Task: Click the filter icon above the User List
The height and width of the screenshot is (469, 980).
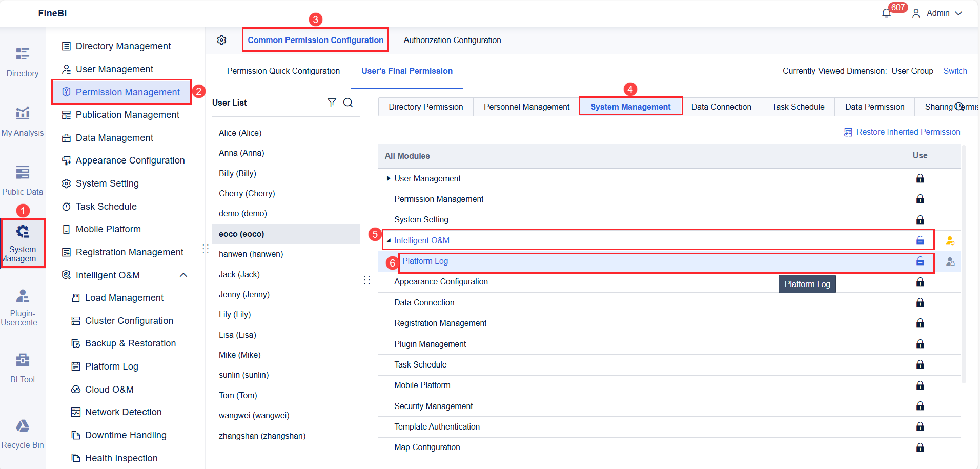Action: [332, 103]
